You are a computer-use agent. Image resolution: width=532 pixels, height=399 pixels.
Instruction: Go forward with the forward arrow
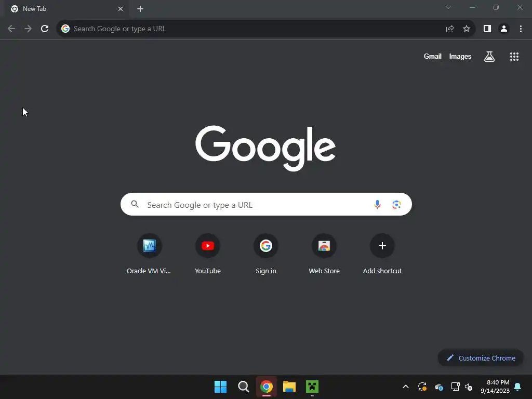28,29
